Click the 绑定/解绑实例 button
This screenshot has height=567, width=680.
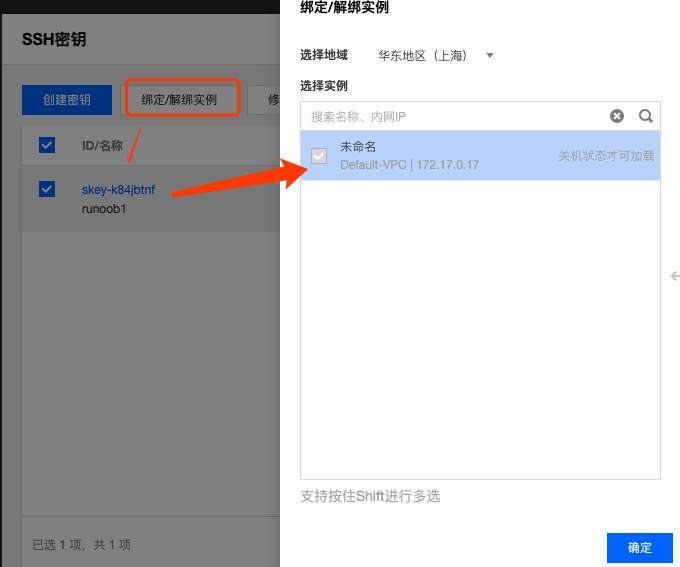click(179, 100)
